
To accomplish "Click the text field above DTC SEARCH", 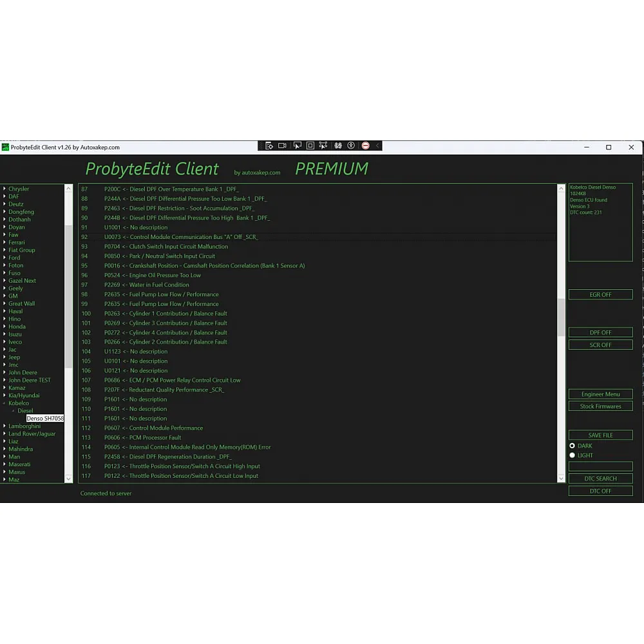I will [600, 466].
